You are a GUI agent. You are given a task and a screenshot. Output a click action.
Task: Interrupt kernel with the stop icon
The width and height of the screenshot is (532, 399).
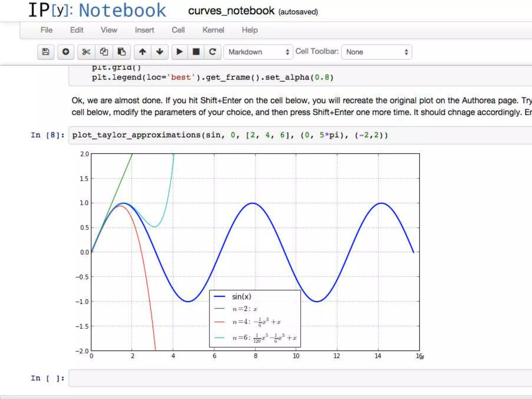[x=196, y=52]
